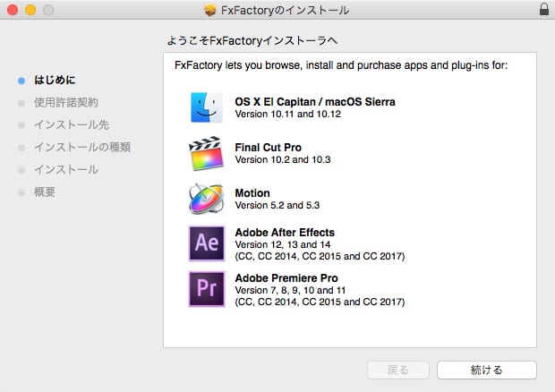The width and height of the screenshot is (555, 392).
Task: Click the window title FxFactoryのインストール
Action: click(285, 10)
